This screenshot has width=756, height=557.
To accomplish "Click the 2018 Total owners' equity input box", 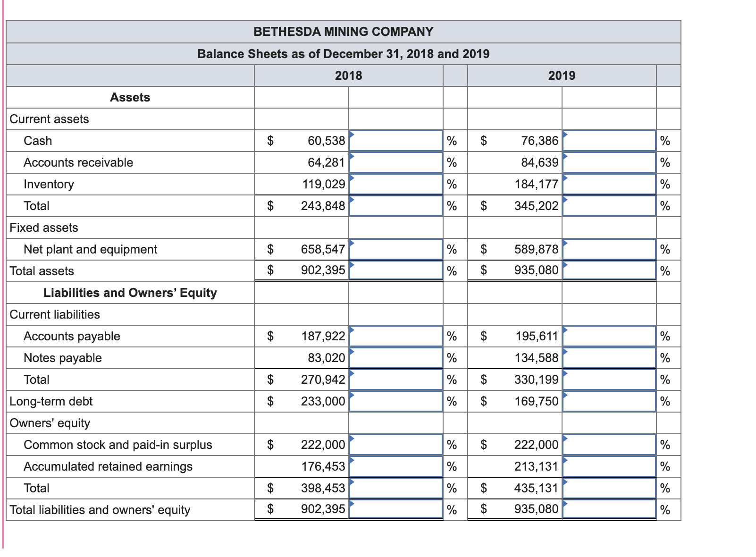I will (x=395, y=488).
